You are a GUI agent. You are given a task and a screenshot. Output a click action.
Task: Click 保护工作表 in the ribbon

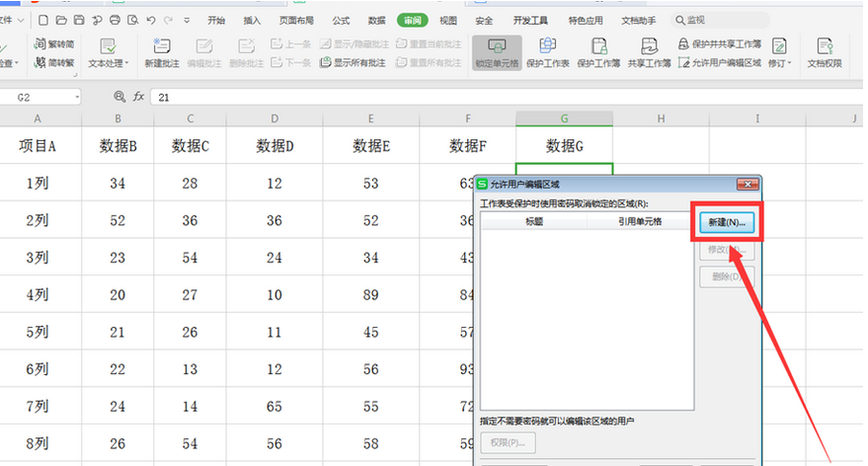547,53
